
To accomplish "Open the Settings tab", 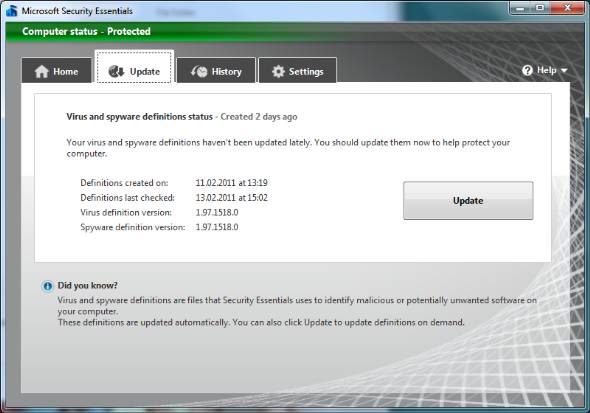I will [x=298, y=70].
